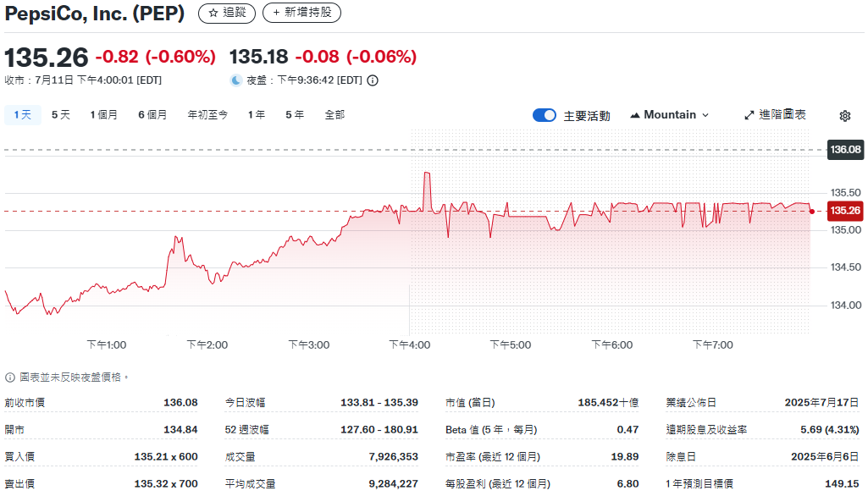Click info icon next to chart disclaimer
This screenshot has height=496, width=868.
coord(10,378)
